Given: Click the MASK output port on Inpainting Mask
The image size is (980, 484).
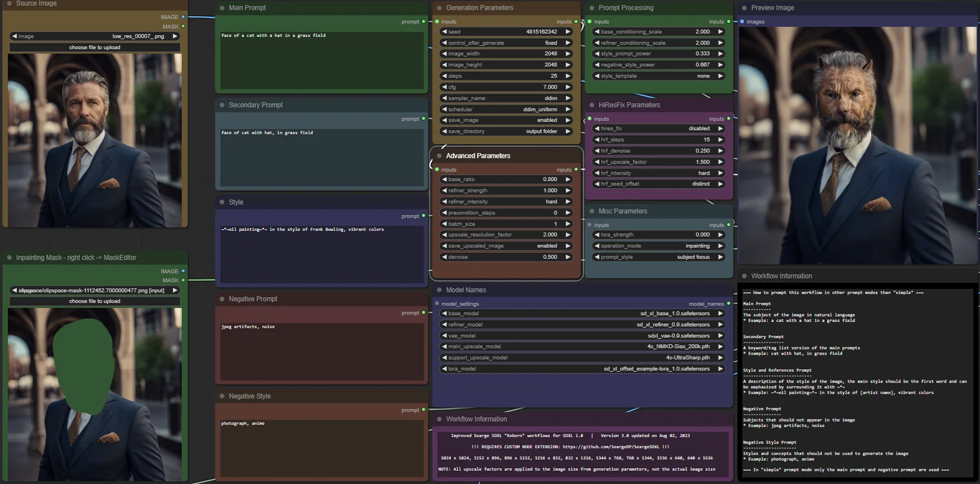Looking at the screenshot, I should 183,281.
